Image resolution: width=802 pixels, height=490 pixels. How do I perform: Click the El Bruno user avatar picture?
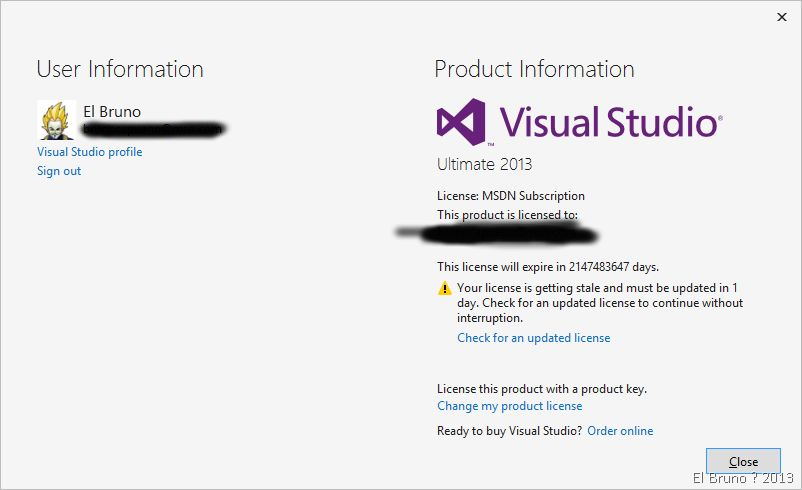coord(56,120)
